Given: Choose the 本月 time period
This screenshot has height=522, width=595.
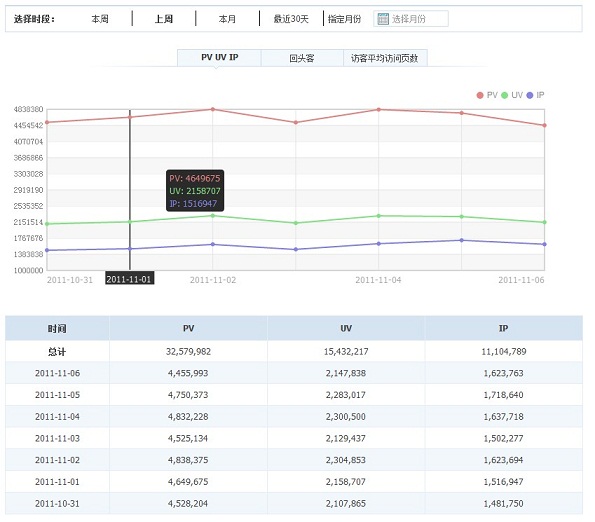Looking at the screenshot, I should [227, 19].
